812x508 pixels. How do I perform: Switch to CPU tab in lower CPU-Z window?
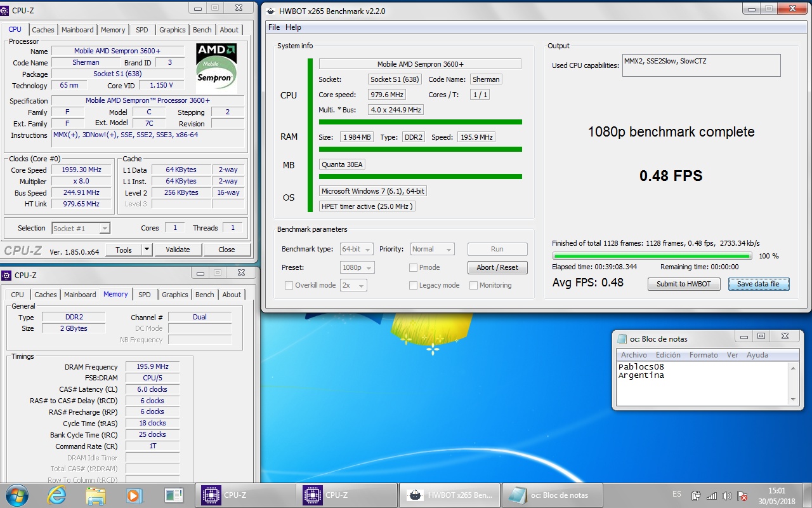18,295
